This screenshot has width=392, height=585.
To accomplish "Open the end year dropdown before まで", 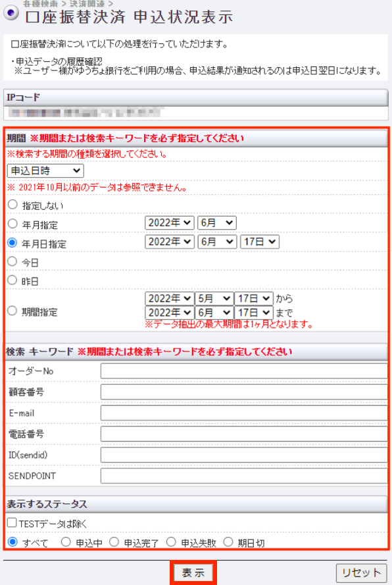I will (170, 313).
